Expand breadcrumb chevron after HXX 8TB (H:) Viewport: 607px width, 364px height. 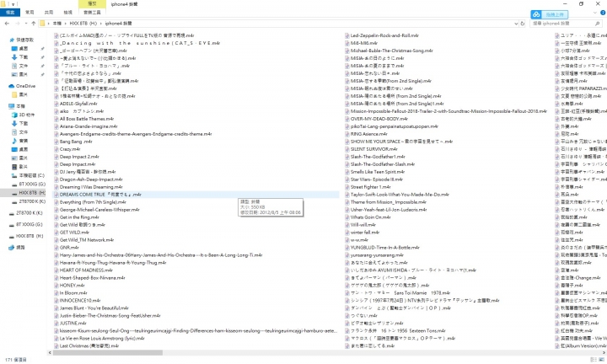click(x=100, y=24)
